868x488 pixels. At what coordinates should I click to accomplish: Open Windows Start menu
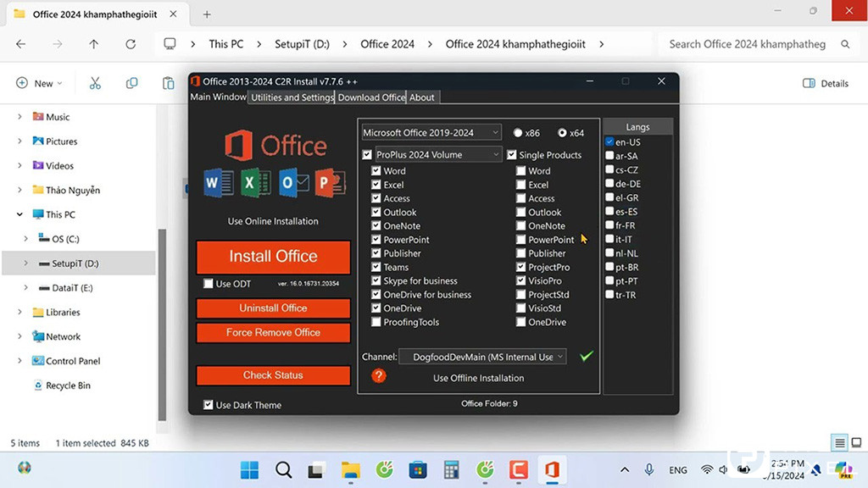tap(249, 469)
